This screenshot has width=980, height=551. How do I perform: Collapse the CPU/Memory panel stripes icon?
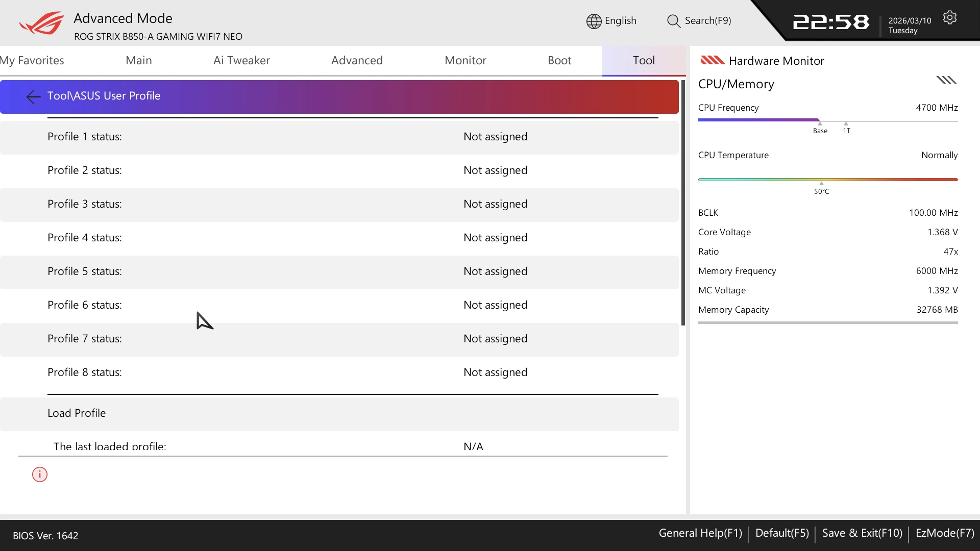click(x=946, y=80)
